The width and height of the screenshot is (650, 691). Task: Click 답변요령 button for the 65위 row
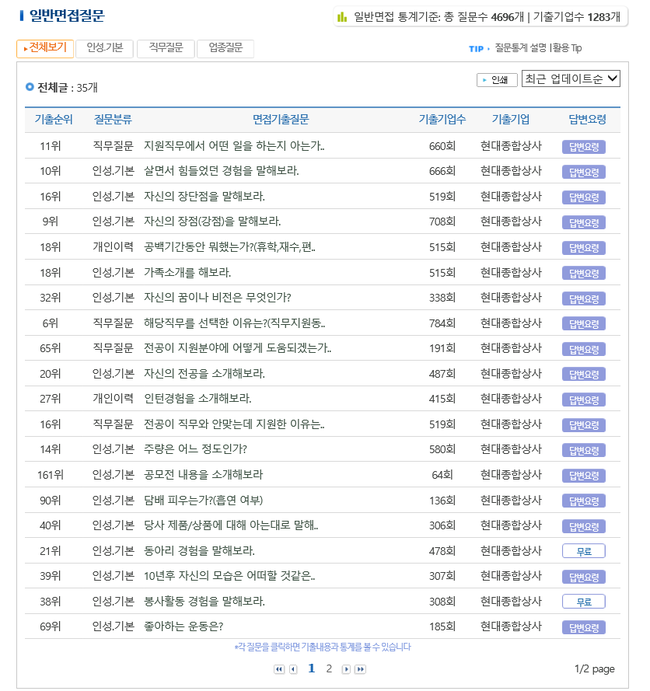coord(583,350)
